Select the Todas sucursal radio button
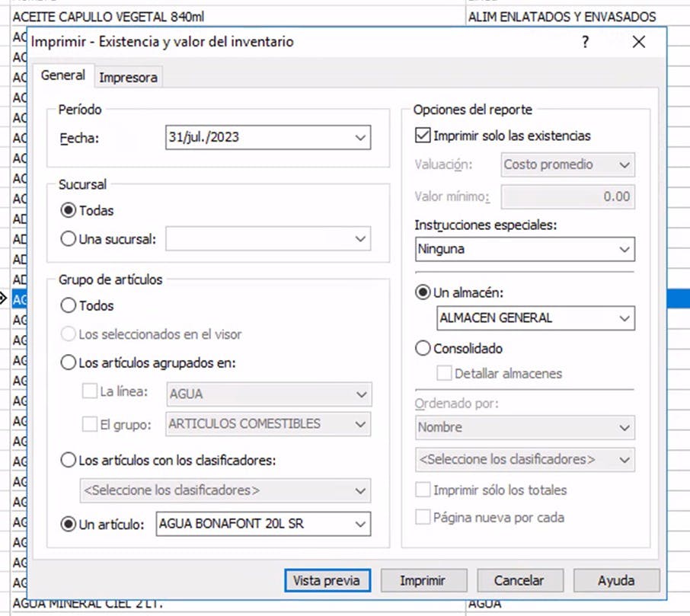The height and width of the screenshot is (616, 690). tap(69, 210)
